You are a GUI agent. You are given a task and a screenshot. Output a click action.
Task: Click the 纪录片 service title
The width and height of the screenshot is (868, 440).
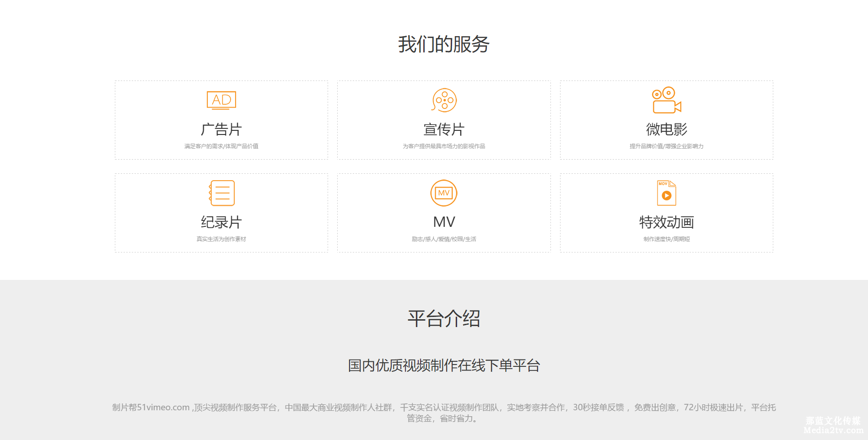coord(221,222)
